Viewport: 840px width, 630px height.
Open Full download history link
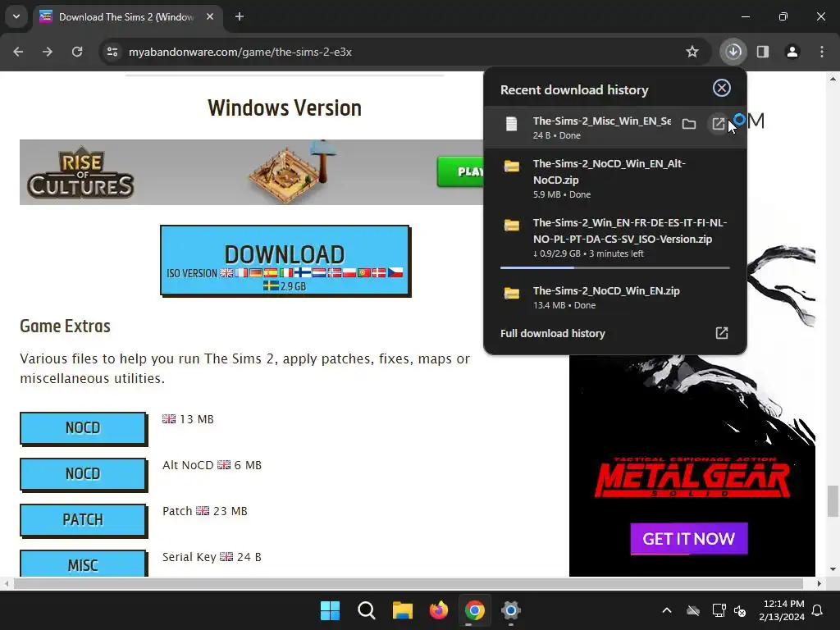point(552,333)
